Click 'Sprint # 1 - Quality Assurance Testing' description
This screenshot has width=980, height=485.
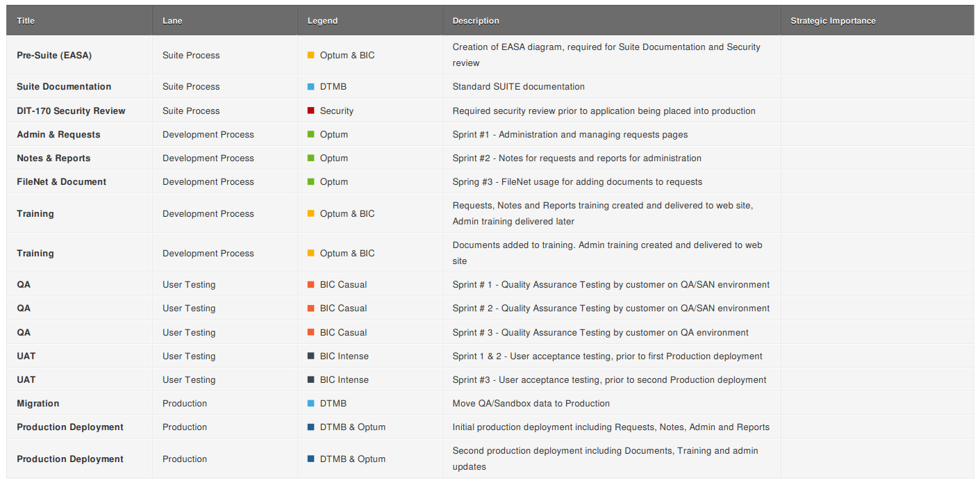611,284
